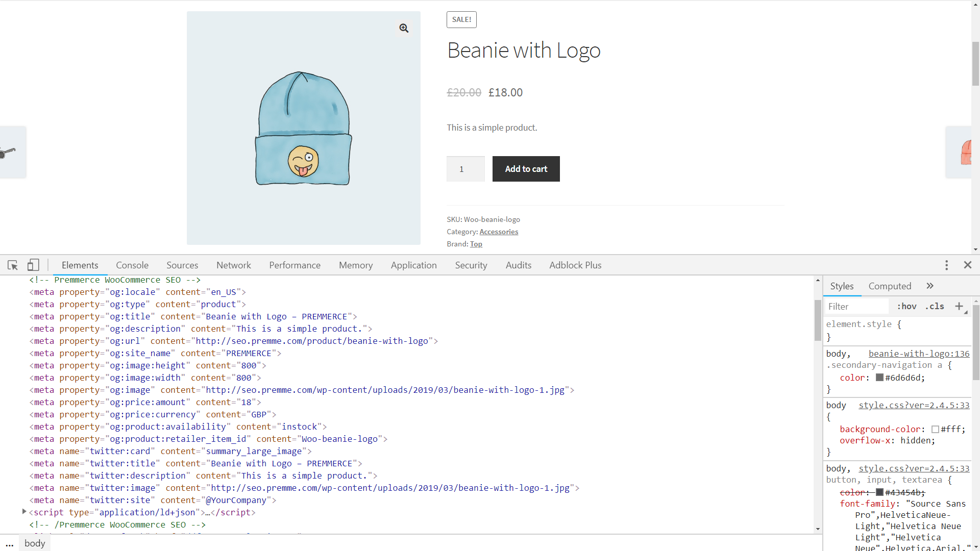Click the struck-through £20.00 price

[464, 92]
